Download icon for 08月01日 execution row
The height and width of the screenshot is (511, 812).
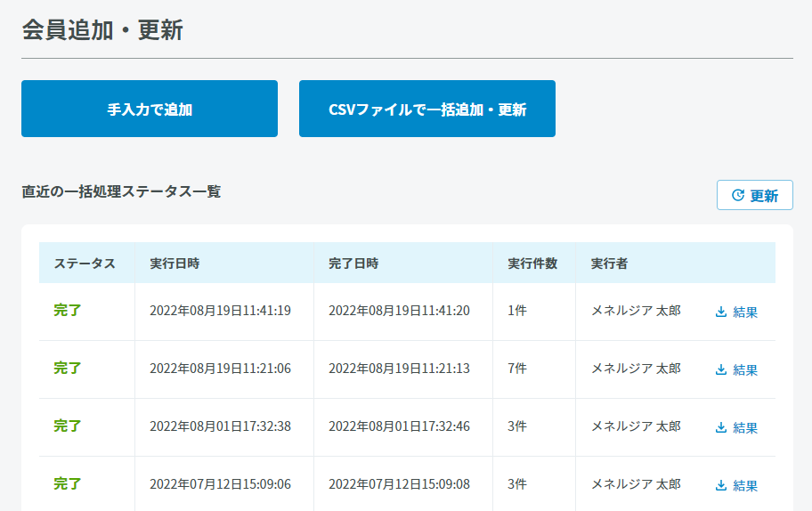[x=721, y=427]
